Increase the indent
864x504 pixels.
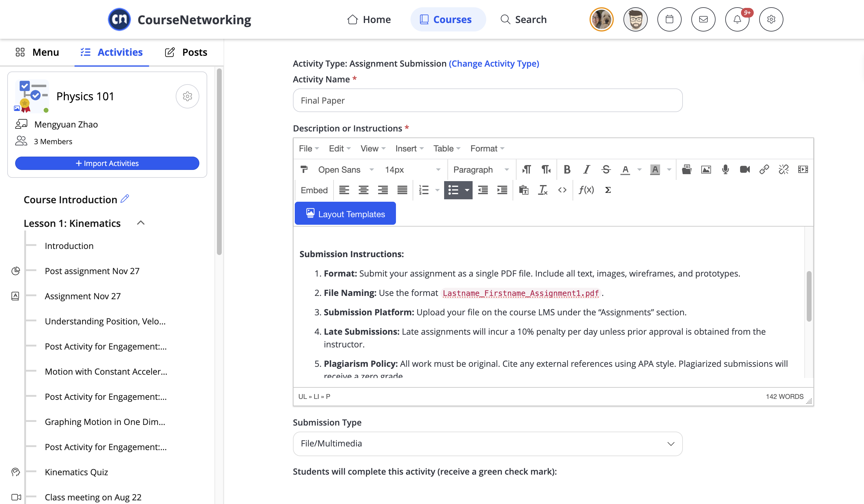click(502, 190)
